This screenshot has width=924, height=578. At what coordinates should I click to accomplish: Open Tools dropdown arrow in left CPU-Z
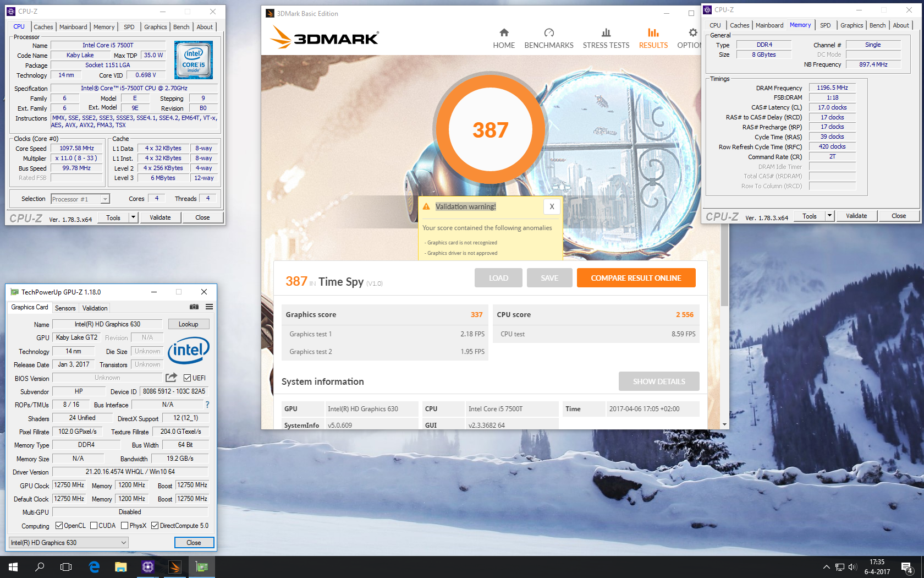[133, 217]
